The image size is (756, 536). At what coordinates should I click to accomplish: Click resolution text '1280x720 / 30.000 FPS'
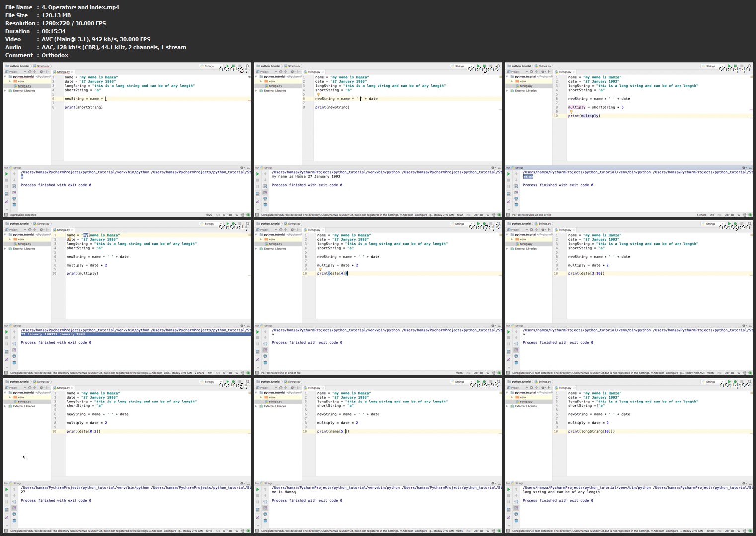74,23
